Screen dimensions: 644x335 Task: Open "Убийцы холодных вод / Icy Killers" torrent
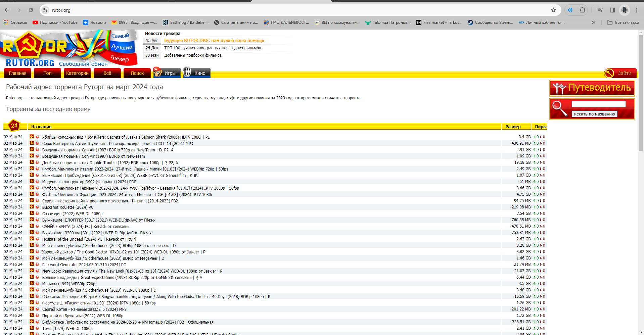click(x=126, y=137)
